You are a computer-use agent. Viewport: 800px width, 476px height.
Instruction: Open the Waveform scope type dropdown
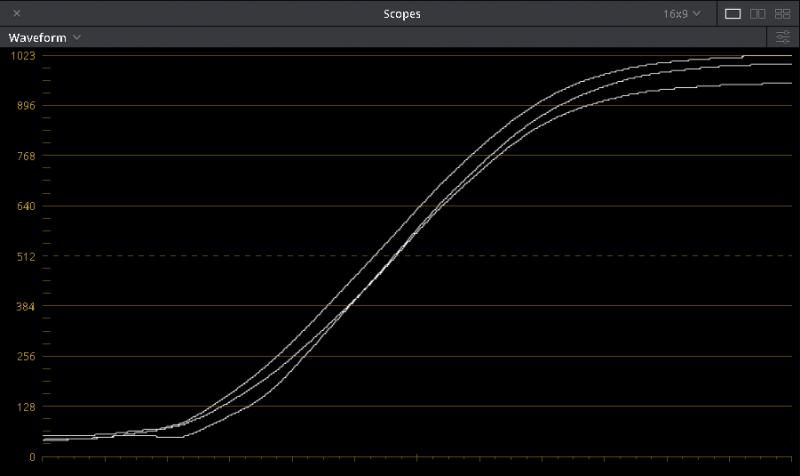[45, 37]
